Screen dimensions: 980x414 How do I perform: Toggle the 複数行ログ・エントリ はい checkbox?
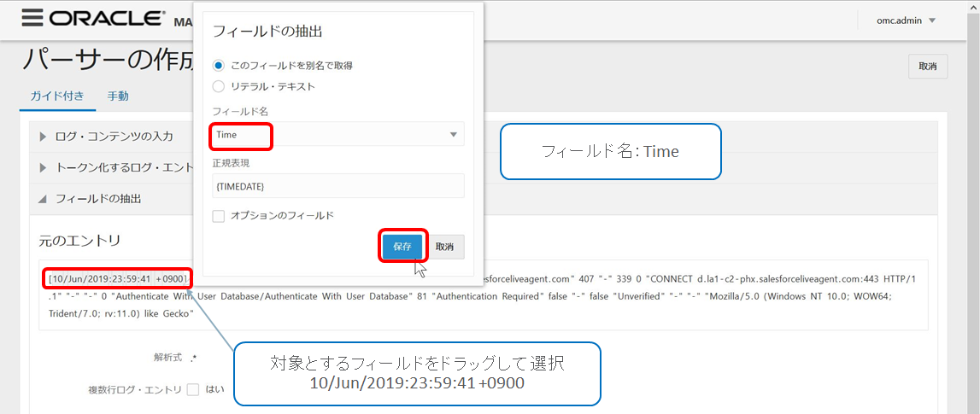point(193,389)
